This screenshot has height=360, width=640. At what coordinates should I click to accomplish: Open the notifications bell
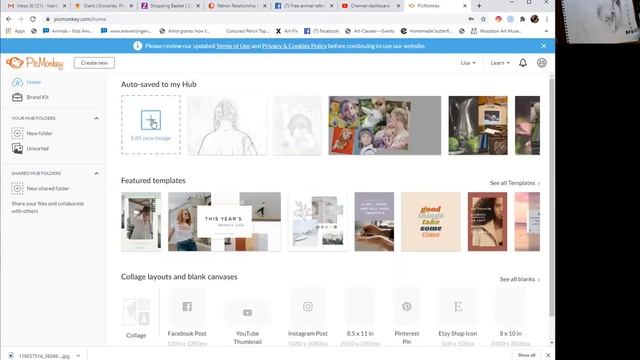(523, 63)
